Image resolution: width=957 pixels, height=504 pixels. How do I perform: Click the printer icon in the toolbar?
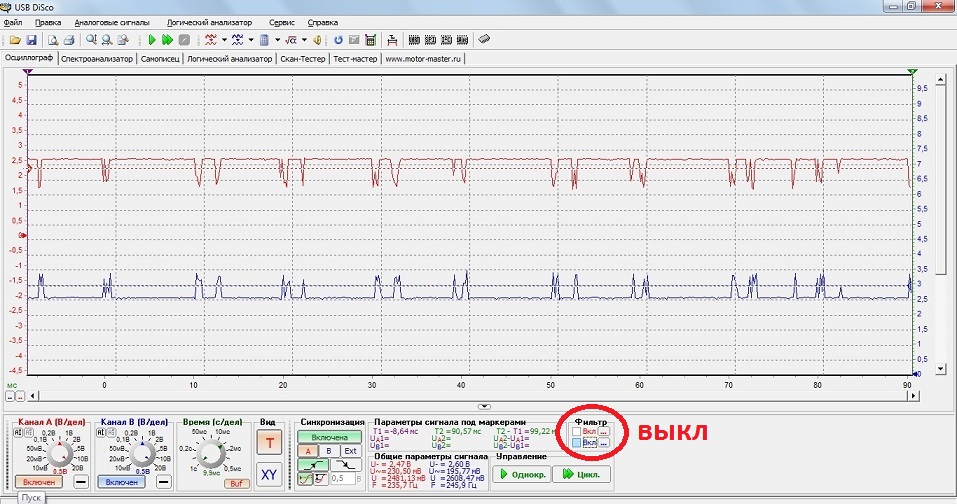click(69, 40)
